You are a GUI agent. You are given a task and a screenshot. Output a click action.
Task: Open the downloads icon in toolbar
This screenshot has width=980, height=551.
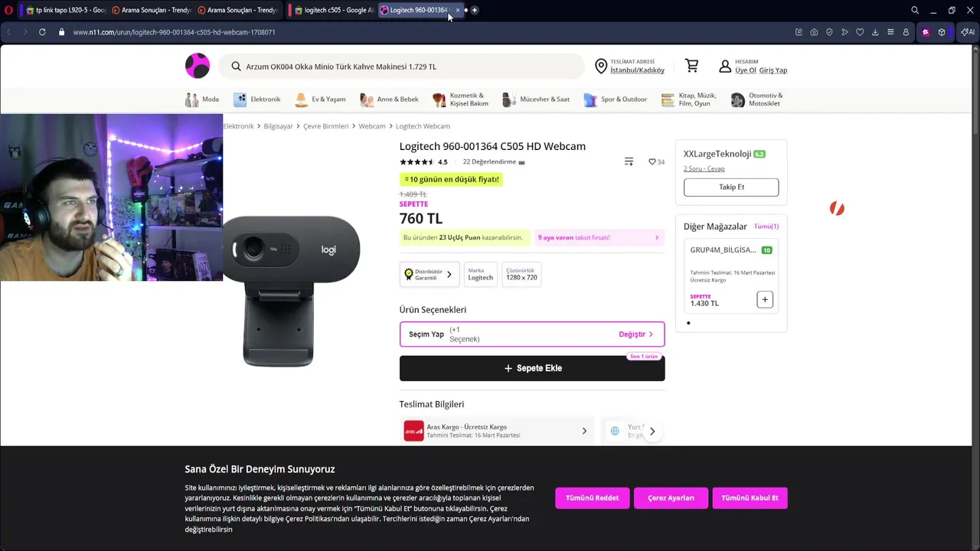coord(875,32)
